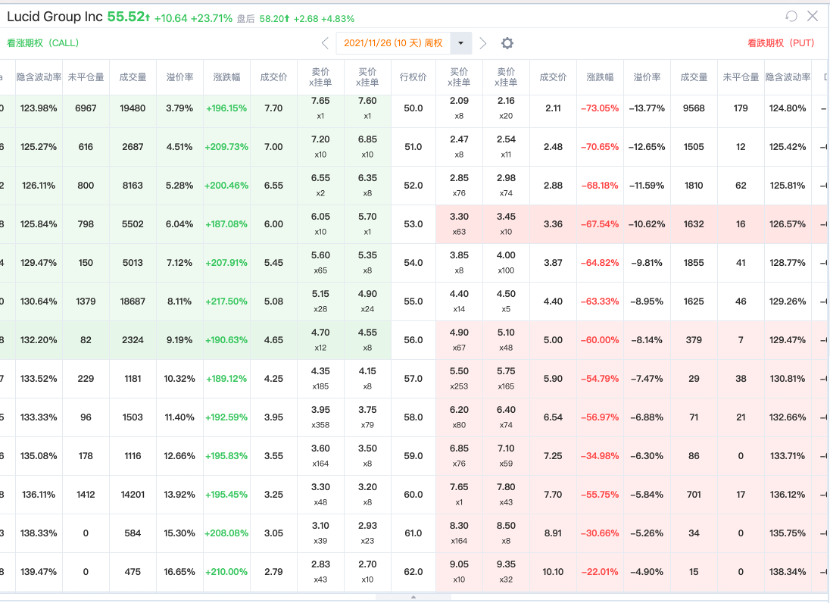830x604 pixels.
Task: Click the put-side 隐含波动率 column header
Action: click(788, 77)
